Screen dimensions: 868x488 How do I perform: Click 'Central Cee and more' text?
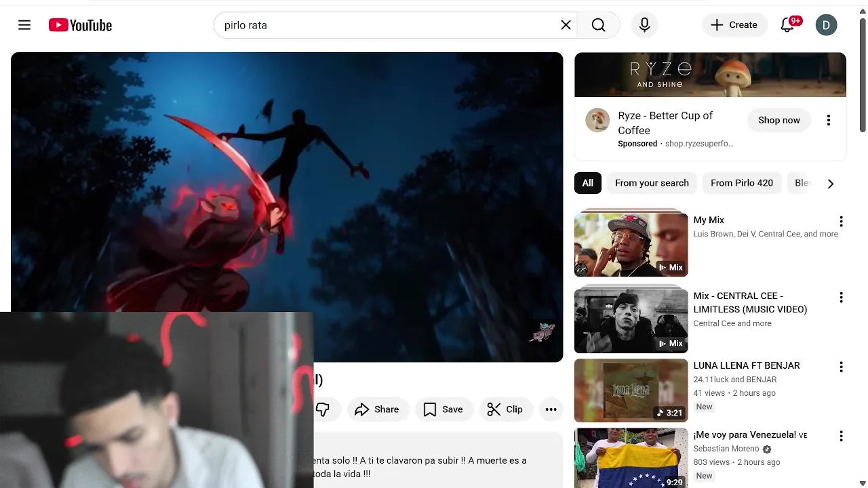(x=732, y=323)
